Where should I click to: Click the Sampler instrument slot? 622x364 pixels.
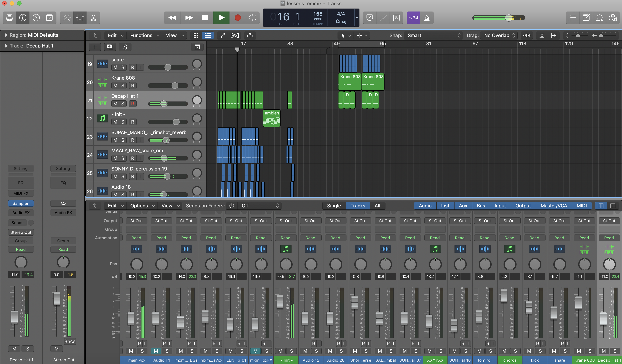click(21, 203)
